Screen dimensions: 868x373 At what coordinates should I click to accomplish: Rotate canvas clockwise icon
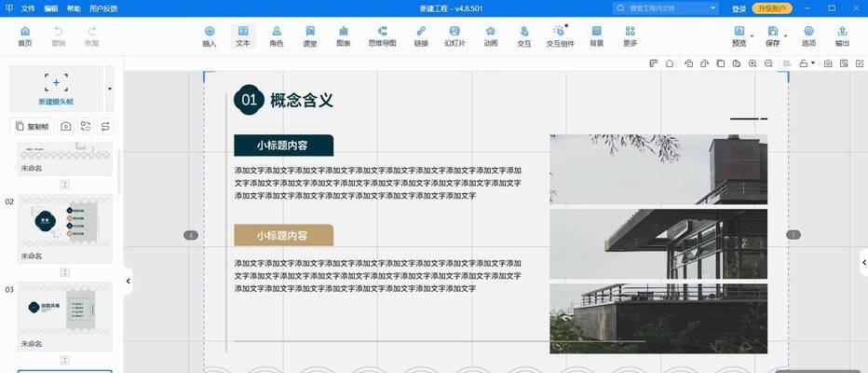coord(704,63)
